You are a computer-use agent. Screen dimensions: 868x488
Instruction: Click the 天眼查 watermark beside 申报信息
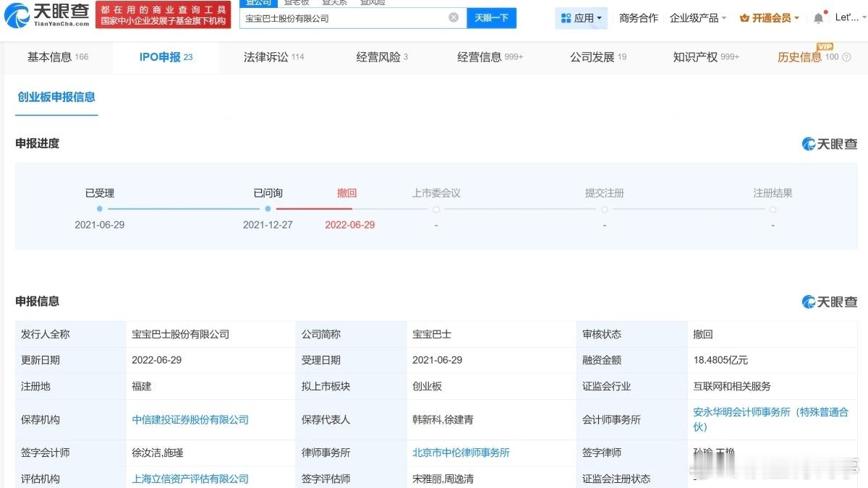click(x=830, y=301)
